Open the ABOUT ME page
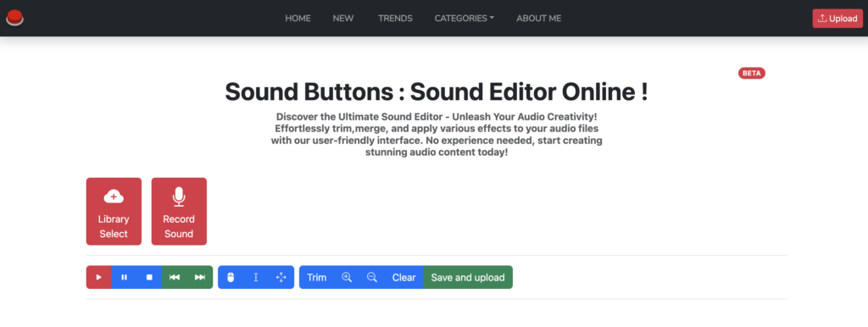The image size is (868, 327). pos(538,19)
